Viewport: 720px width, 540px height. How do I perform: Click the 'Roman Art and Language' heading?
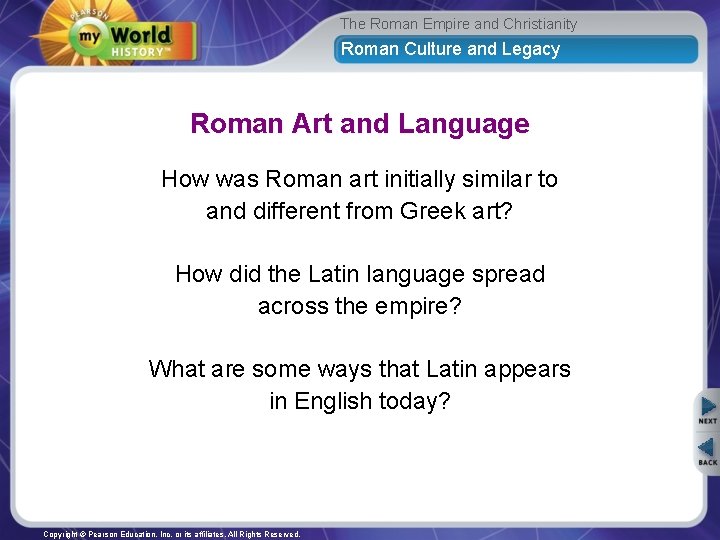pos(360,124)
